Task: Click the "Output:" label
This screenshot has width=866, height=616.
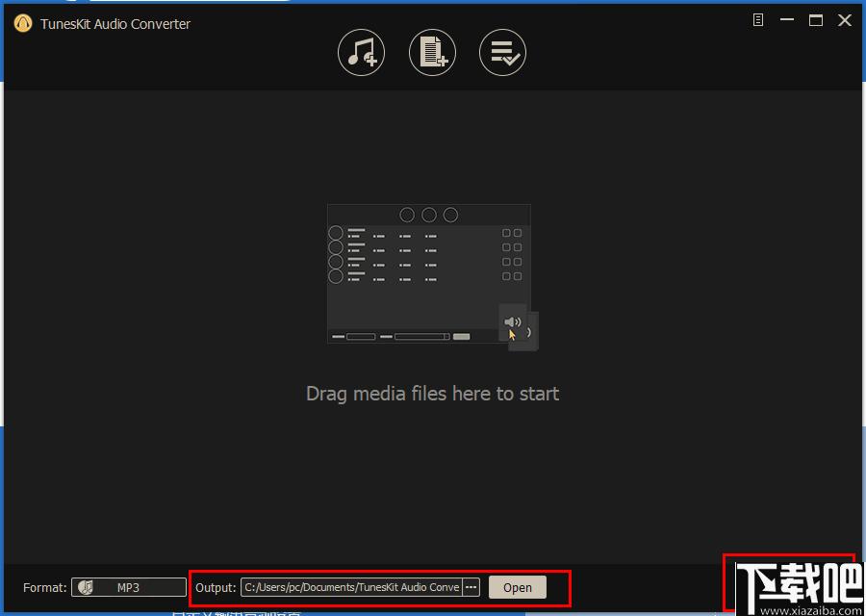Action: 216,587
